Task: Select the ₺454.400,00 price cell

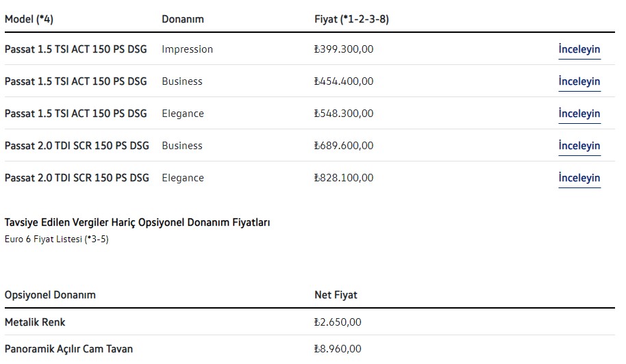Action: pos(344,81)
